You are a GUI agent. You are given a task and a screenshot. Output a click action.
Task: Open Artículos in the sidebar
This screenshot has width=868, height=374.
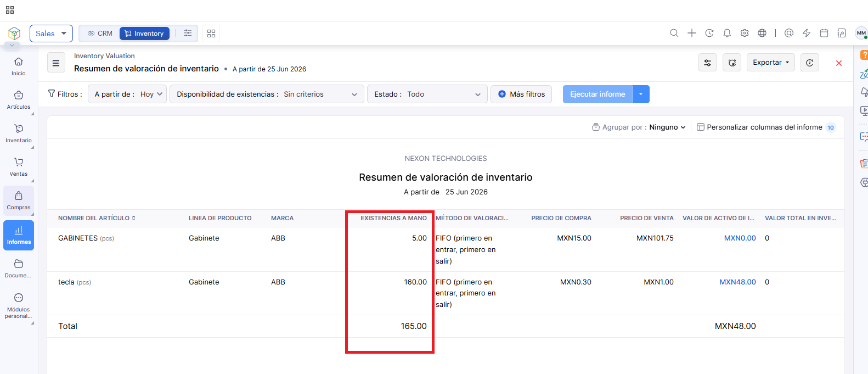(x=19, y=100)
